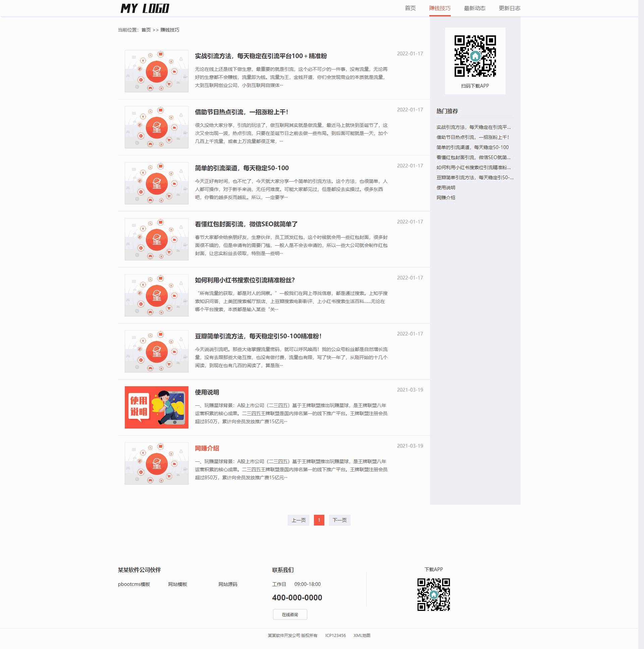The height and width of the screenshot is (649, 644).
Task: Open thumbnail for 看懂红包封面引流 article
Action: tap(156, 239)
